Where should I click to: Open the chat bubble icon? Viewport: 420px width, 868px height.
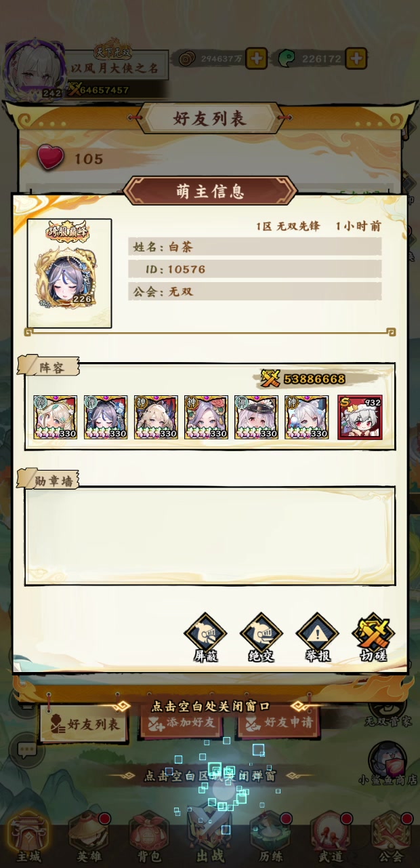tap(26, 750)
